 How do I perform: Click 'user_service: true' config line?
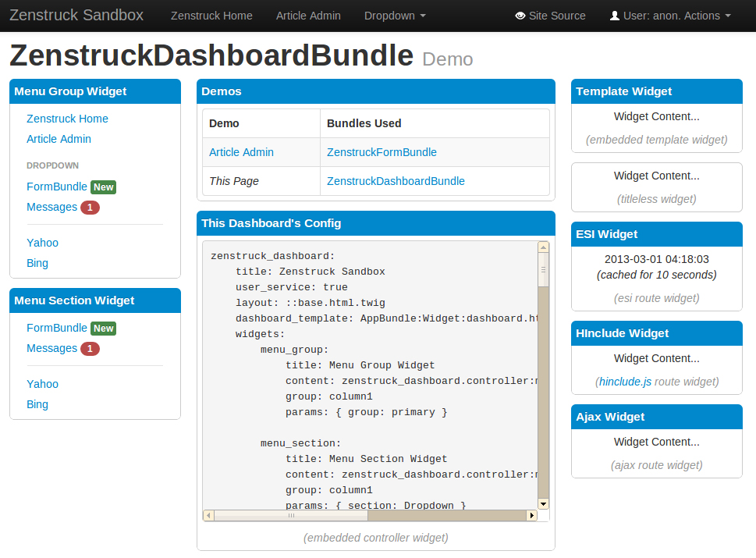point(291,287)
